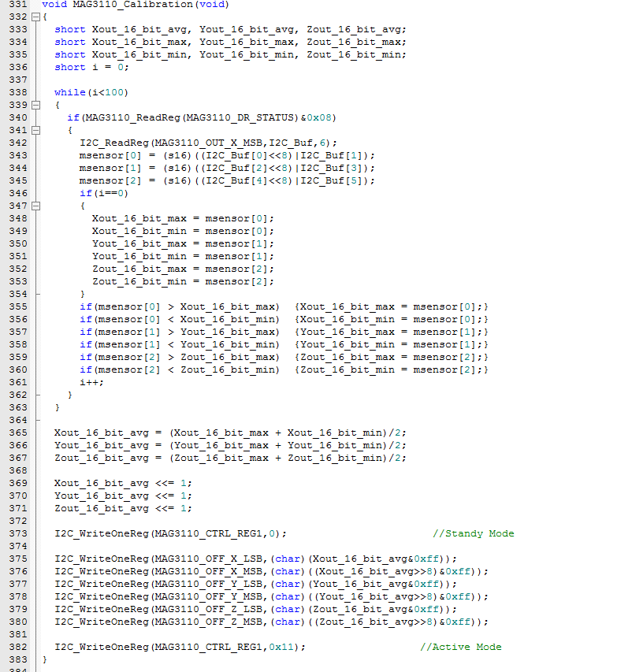Image resolution: width=617 pixels, height=672 pixels.
Task: Click MAG3110_OFF_Z_LSB on line 379
Action: tap(208, 609)
